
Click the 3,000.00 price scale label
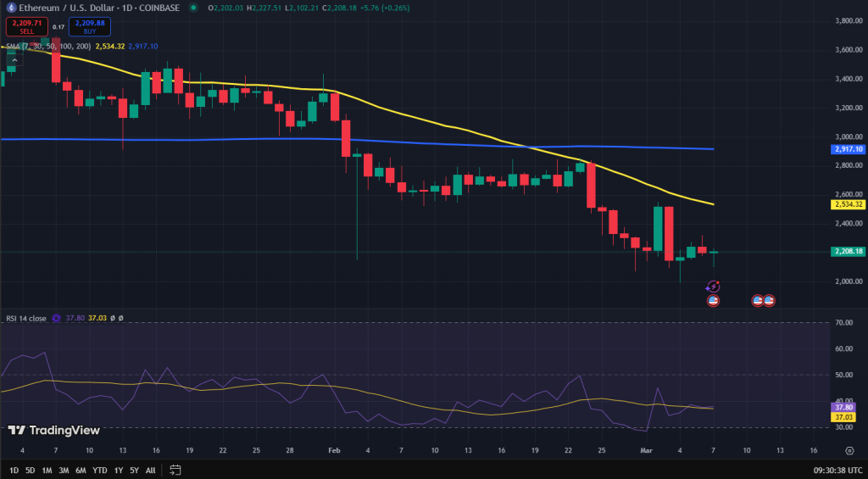point(849,136)
